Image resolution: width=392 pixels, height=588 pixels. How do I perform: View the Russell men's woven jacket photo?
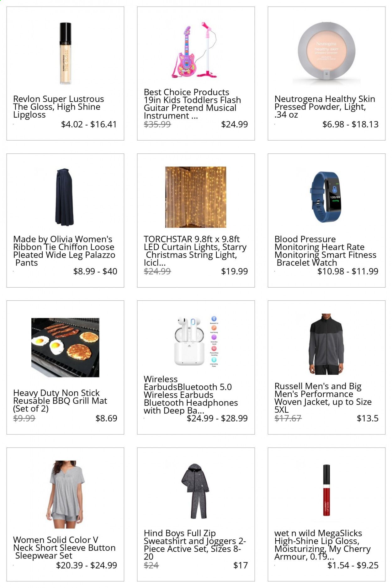point(326,344)
